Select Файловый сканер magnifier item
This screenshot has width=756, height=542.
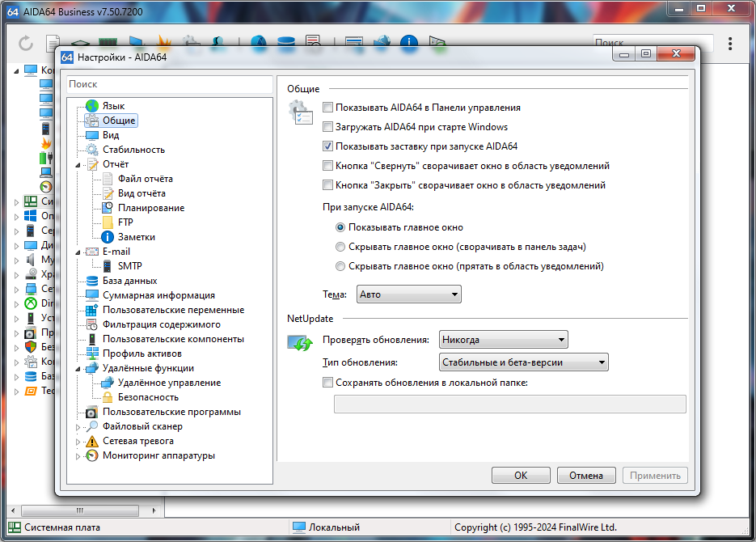coord(134,426)
